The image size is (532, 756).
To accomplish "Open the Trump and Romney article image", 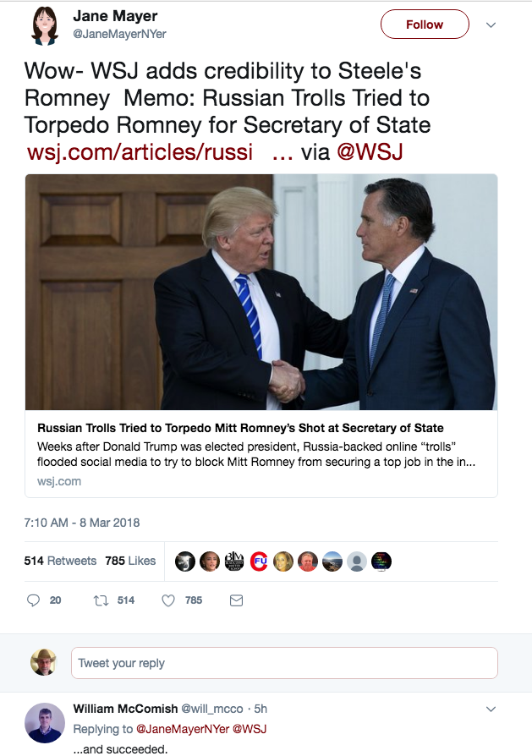I will click(x=261, y=292).
